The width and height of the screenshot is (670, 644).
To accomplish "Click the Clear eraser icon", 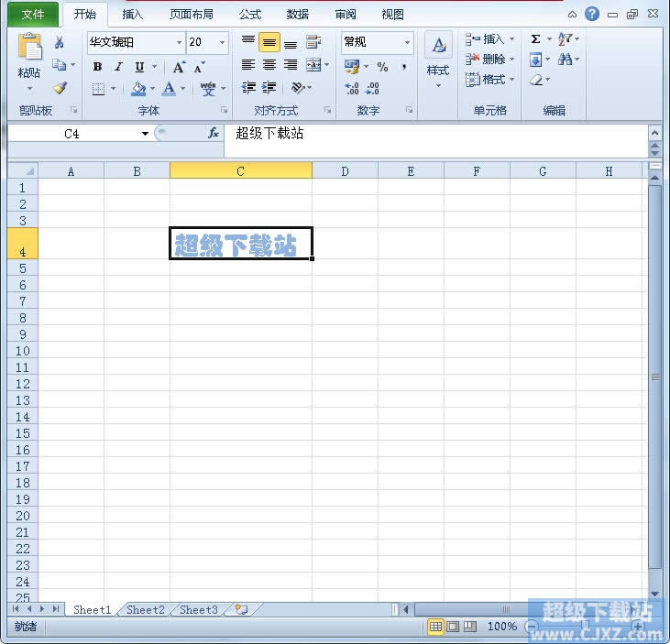I will pos(536,80).
